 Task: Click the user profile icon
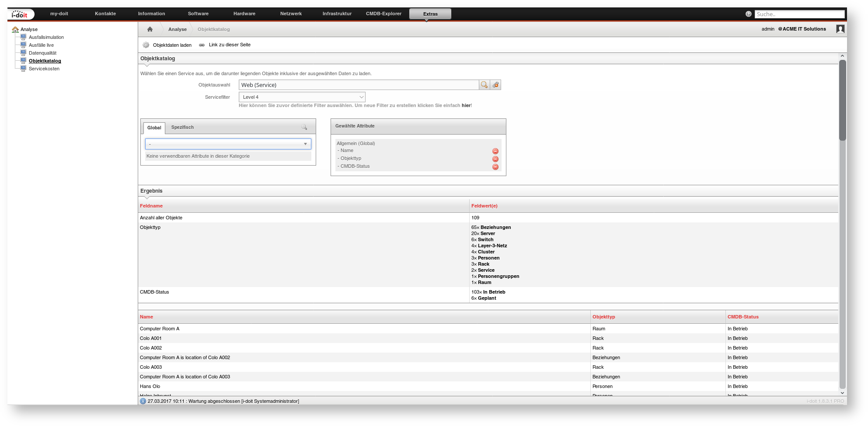(x=840, y=29)
